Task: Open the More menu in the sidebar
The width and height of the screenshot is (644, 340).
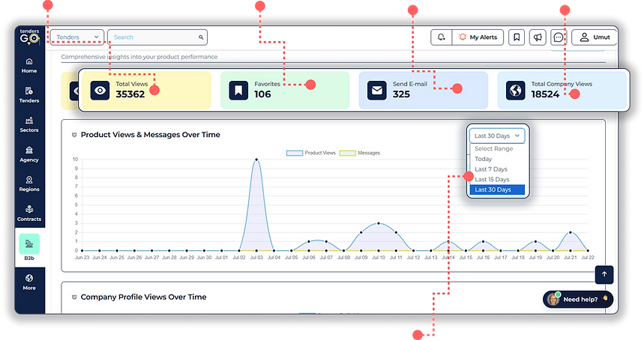Action: [29, 282]
